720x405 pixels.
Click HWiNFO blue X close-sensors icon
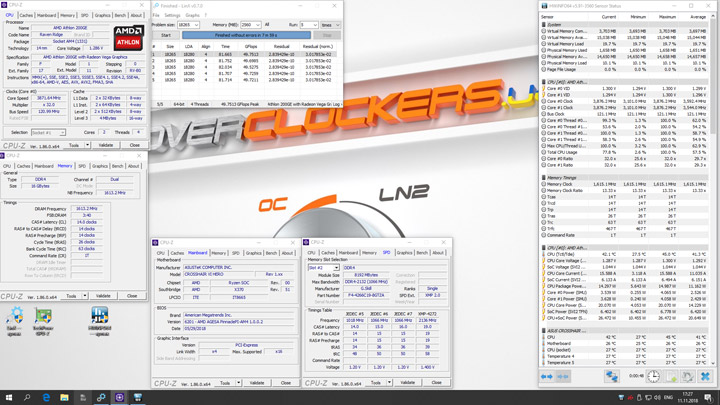point(705,376)
